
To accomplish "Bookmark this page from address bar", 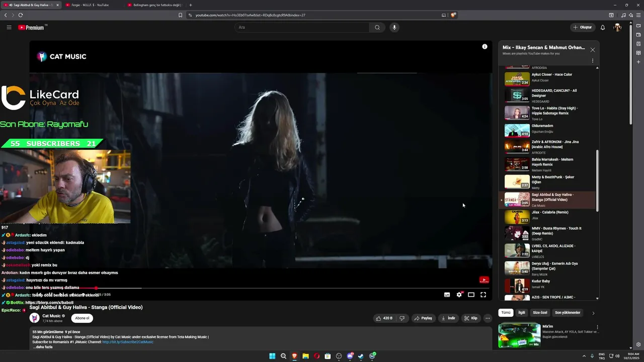I will tap(180, 15).
